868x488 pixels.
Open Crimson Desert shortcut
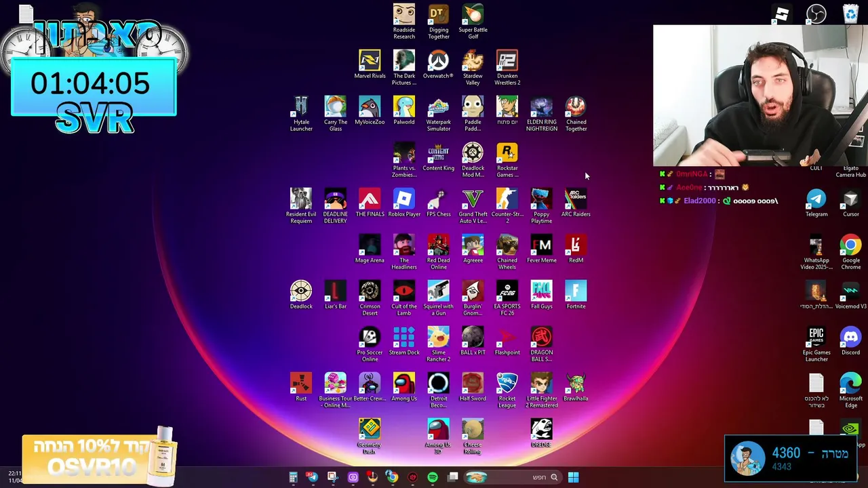click(370, 298)
